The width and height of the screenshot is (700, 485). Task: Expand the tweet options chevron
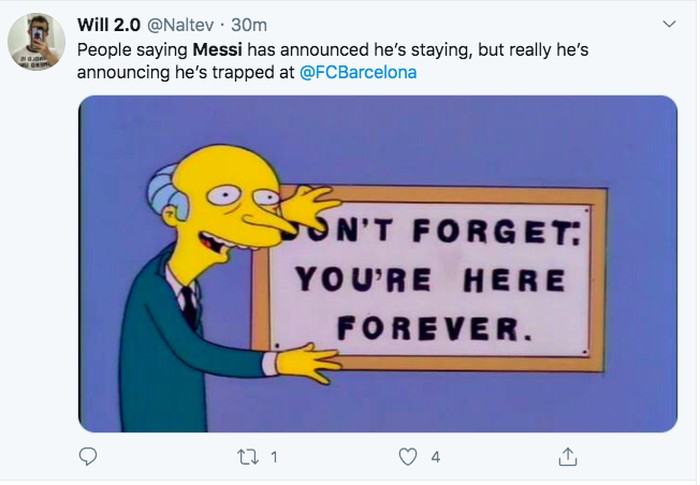click(669, 23)
